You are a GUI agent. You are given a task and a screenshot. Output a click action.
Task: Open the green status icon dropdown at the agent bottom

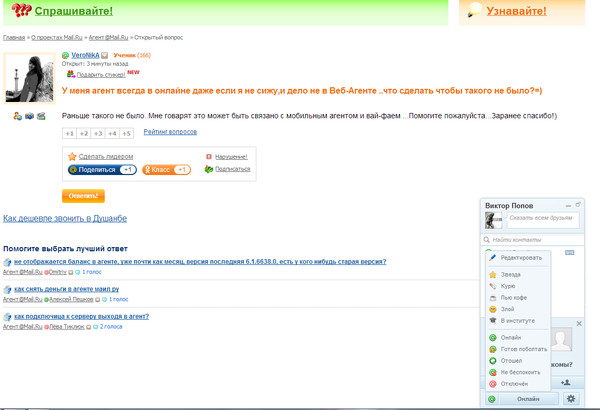click(x=492, y=399)
